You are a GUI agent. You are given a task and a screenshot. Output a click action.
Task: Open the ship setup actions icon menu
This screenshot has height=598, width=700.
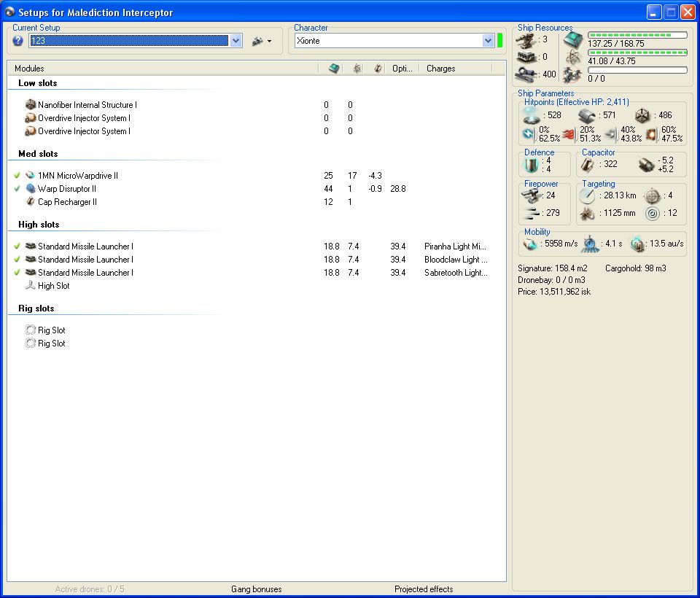tap(262, 41)
